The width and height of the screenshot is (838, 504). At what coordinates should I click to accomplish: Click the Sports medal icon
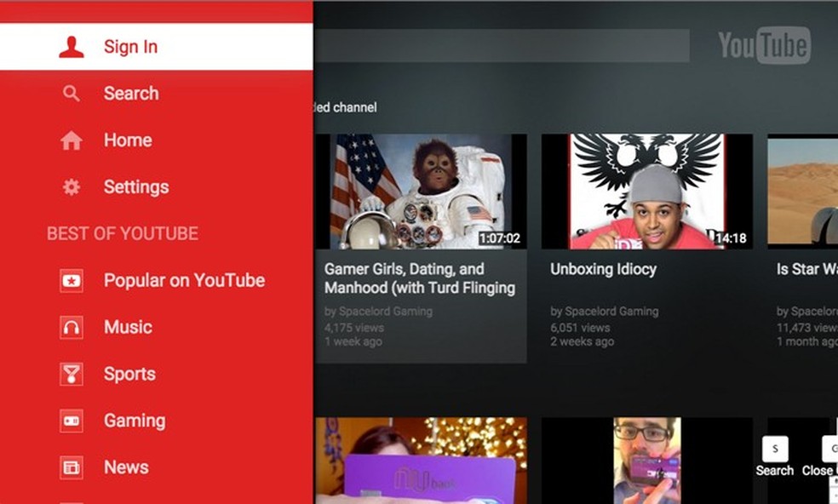[x=71, y=374]
